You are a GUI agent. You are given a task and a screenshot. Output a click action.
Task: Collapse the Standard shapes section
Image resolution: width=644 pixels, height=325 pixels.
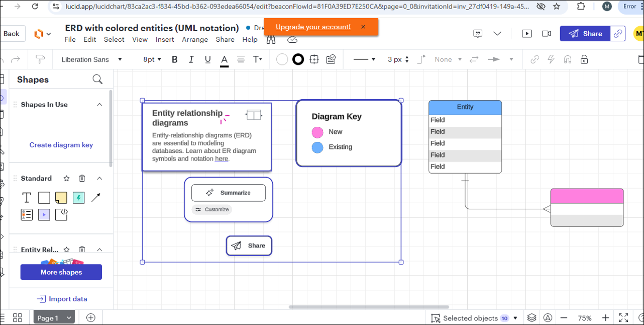click(x=99, y=178)
